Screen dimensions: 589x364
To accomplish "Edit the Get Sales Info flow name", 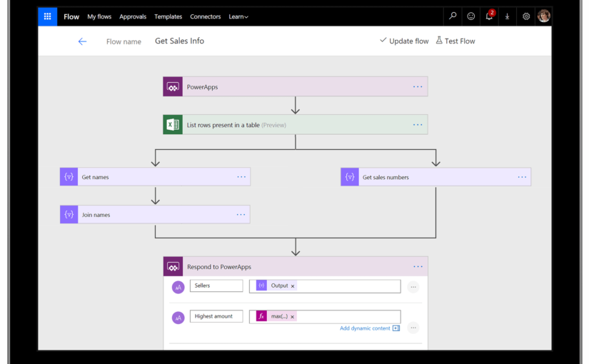I will tap(179, 41).
